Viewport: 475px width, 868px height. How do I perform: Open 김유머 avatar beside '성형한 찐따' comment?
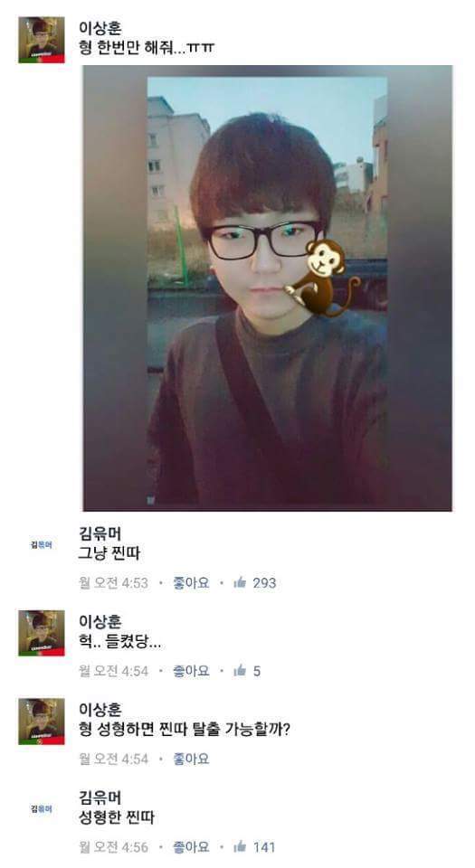(x=42, y=809)
